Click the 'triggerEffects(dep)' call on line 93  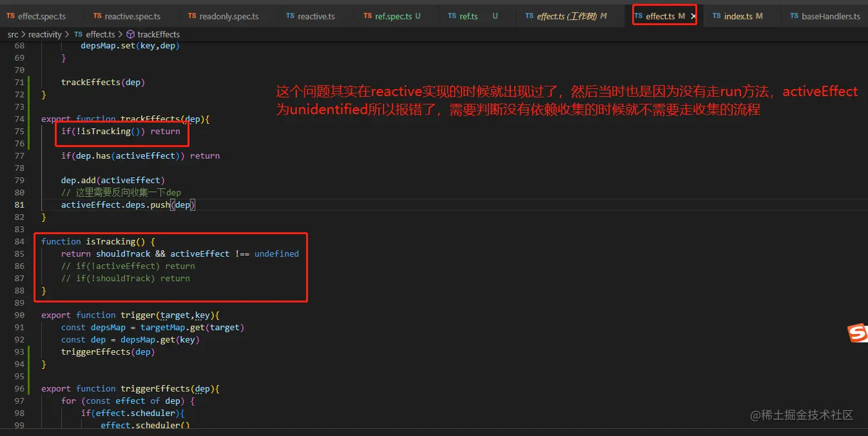point(108,352)
